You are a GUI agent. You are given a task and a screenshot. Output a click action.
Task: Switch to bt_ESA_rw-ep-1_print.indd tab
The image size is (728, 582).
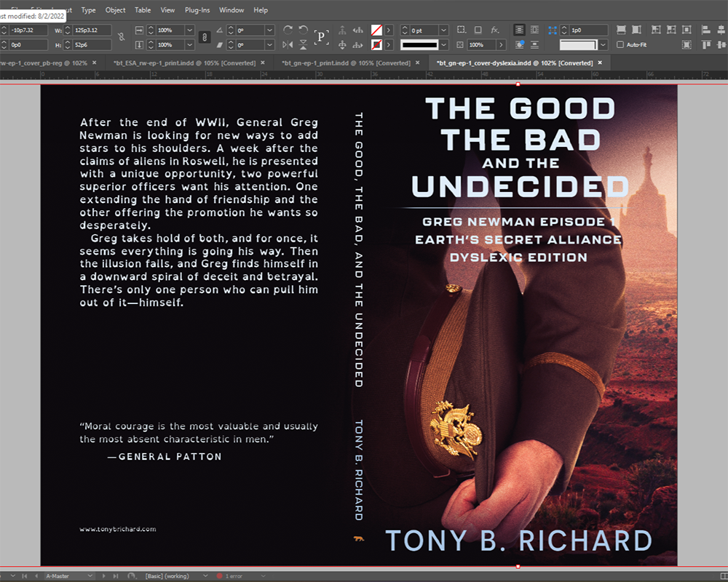pyautogui.click(x=184, y=63)
